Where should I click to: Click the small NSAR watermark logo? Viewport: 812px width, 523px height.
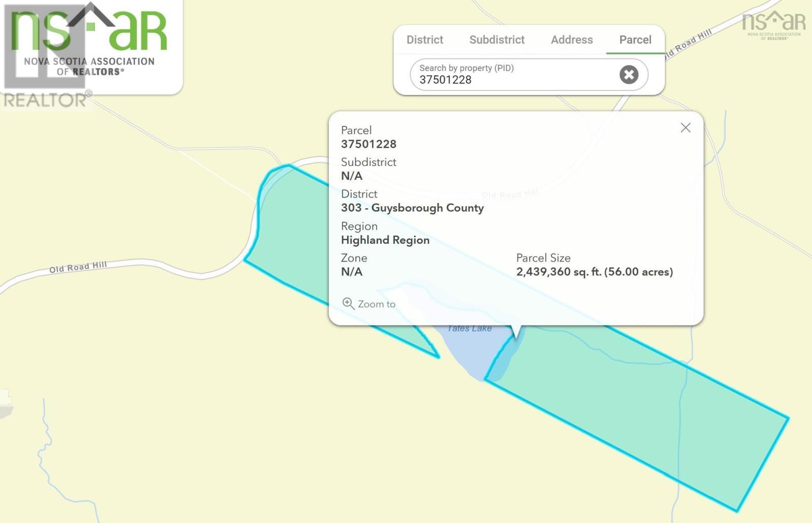click(773, 25)
